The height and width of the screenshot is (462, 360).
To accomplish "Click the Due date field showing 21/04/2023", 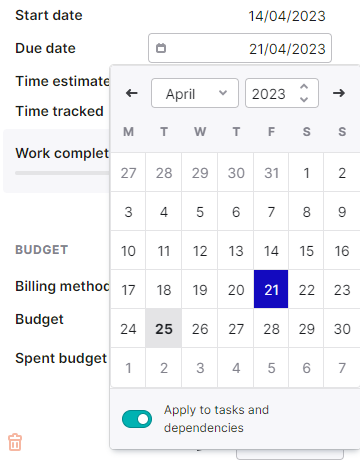I will point(240,48).
